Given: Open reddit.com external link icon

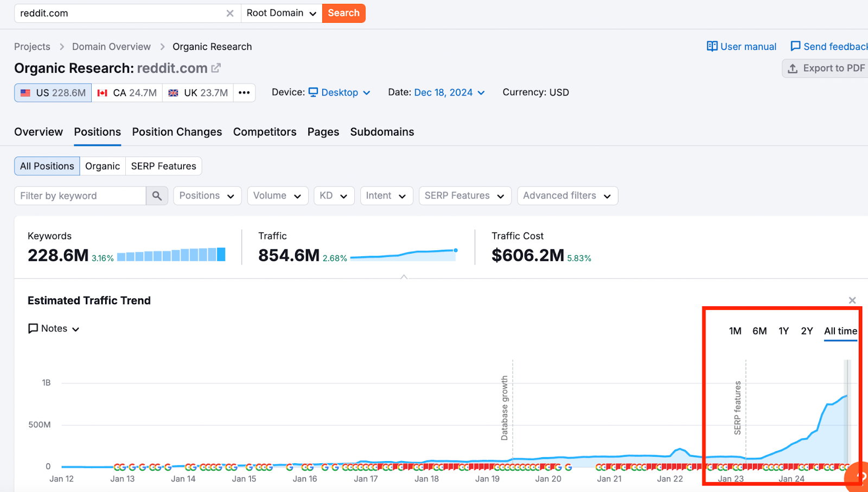Looking at the screenshot, I should pyautogui.click(x=216, y=68).
